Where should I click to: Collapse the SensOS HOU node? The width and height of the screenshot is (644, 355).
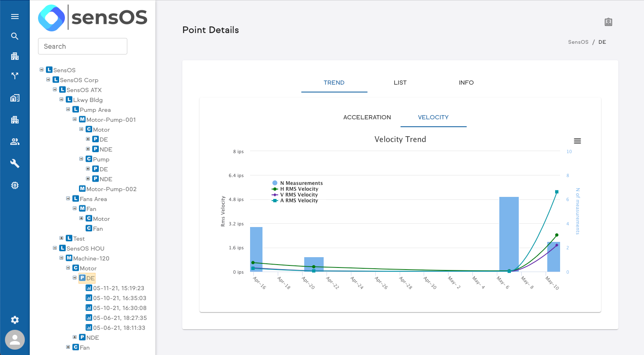[x=55, y=248]
